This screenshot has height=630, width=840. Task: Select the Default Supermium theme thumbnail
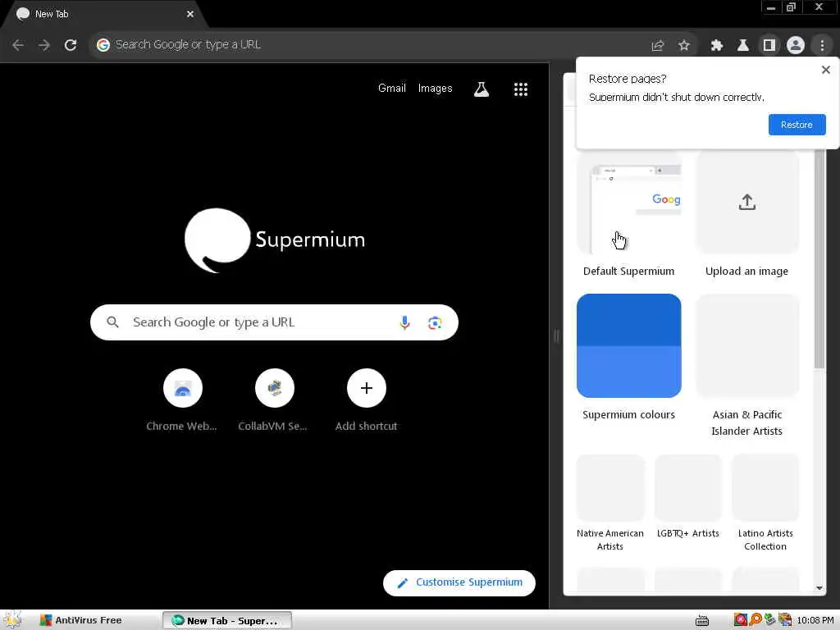628,203
